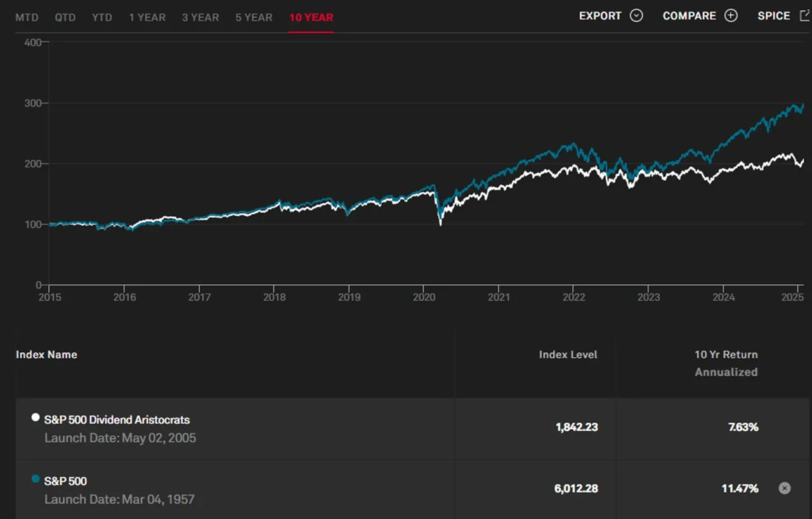Click the EXPORT button label

pyautogui.click(x=600, y=16)
